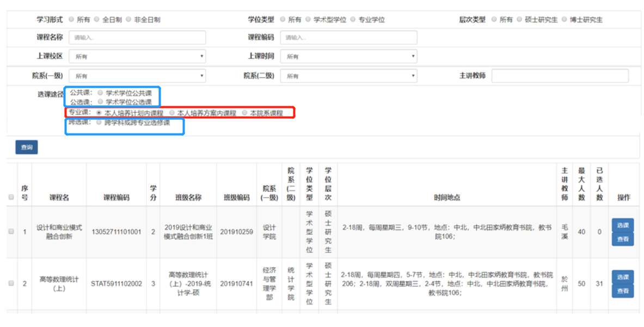644x327 pixels.
Task: Choose 学术型学位 degree type radio
Action: pos(308,20)
